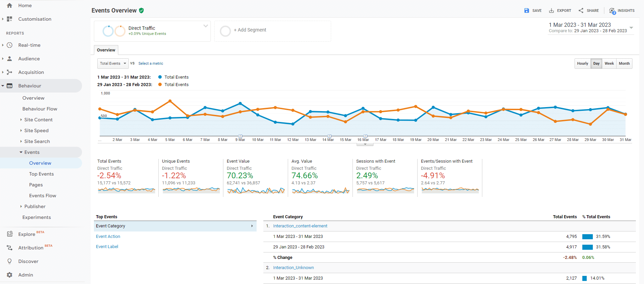The image size is (644, 284).
Task: Click the Real-time clock icon
Action: coord(9,45)
